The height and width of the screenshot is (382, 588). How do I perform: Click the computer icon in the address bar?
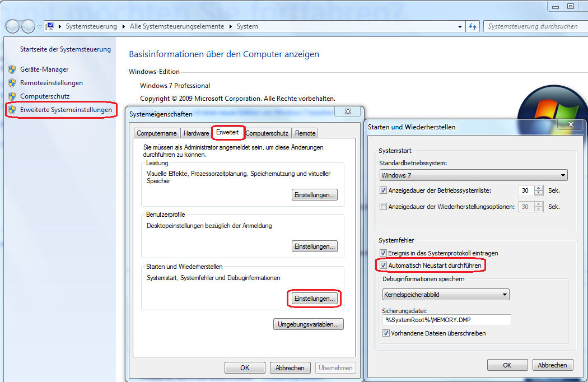coord(50,26)
